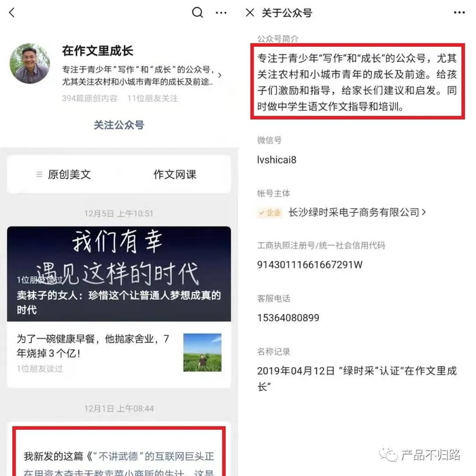The image size is (476, 476).
Task: Select the WeChat ID lvshicai8
Action: click(x=277, y=160)
